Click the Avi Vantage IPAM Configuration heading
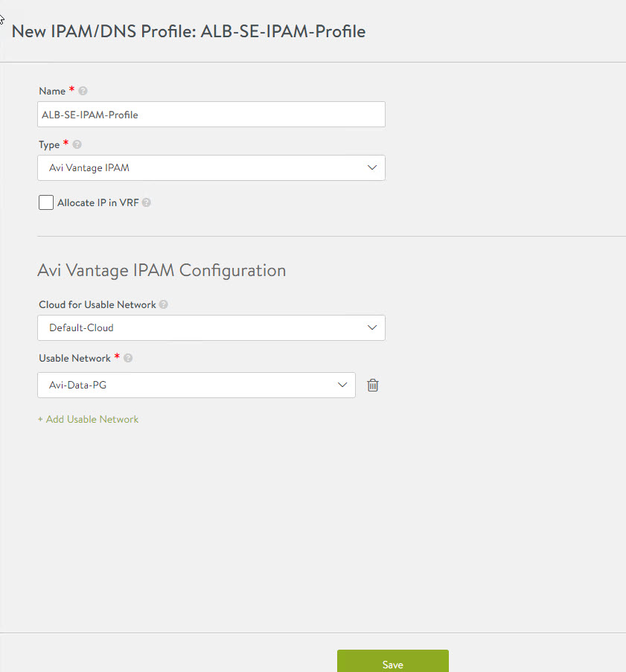 coord(162,270)
